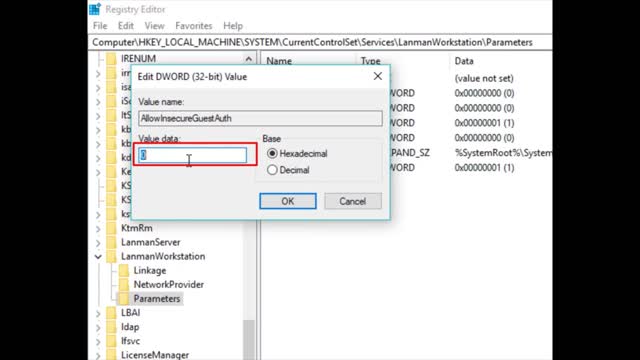This screenshot has height=360, width=640.
Task: Click the '(value not set)' data cell
Action: 484,78
